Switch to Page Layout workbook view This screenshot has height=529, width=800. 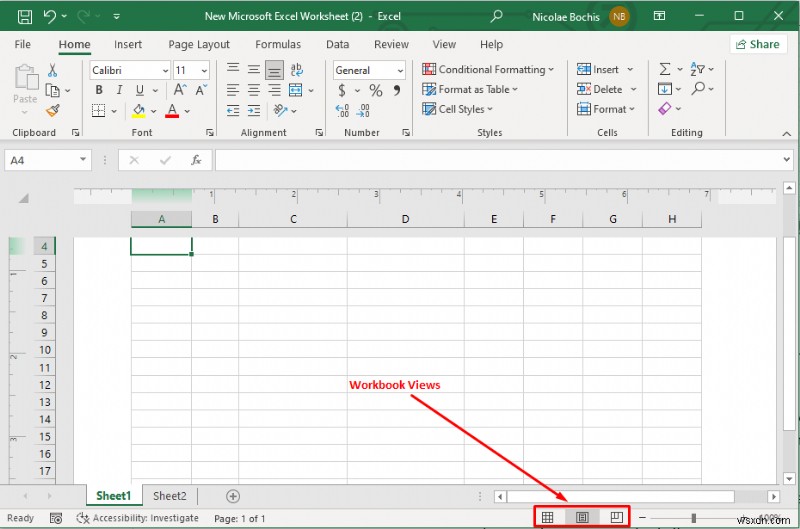582,517
